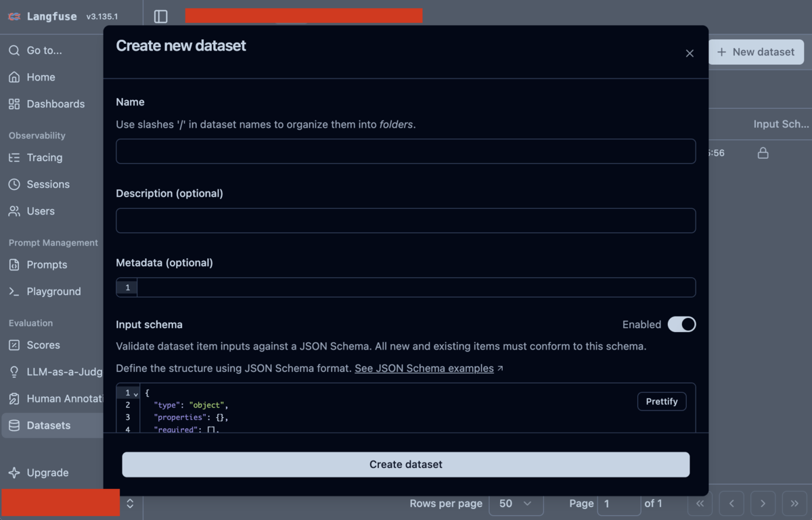Disable the Input schema toggle
This screenshot has height=520, width=812.
[681, 325]
